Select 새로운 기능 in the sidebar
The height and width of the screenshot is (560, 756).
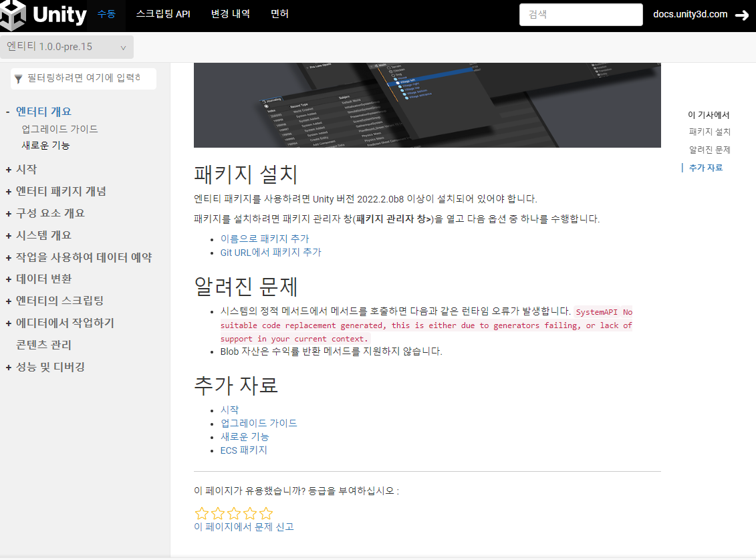click(x=46, y=146)
